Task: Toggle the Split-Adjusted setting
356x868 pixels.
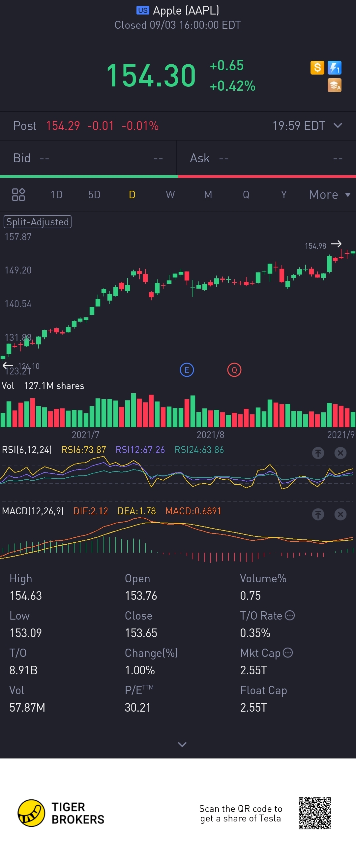Action: point(37,222)
